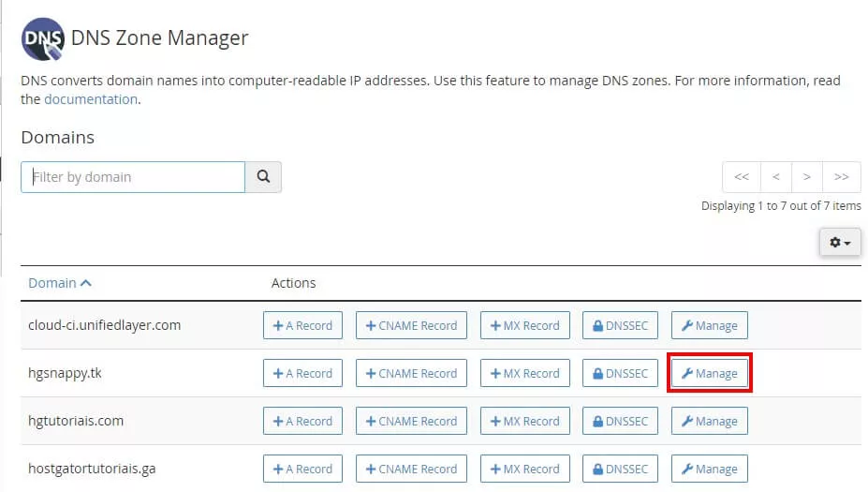
Task: Open the gear settings dropdown
Action: 840,242
